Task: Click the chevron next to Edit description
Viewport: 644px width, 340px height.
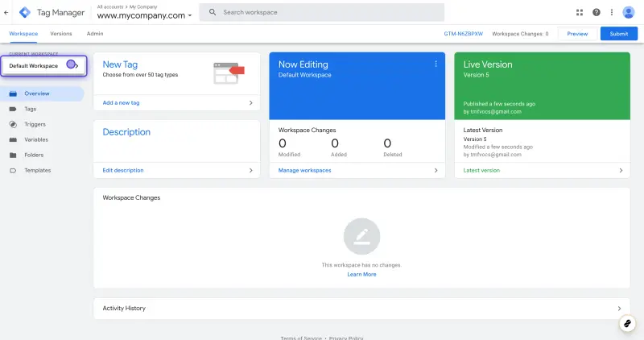Action: click(x=251, y=170)
